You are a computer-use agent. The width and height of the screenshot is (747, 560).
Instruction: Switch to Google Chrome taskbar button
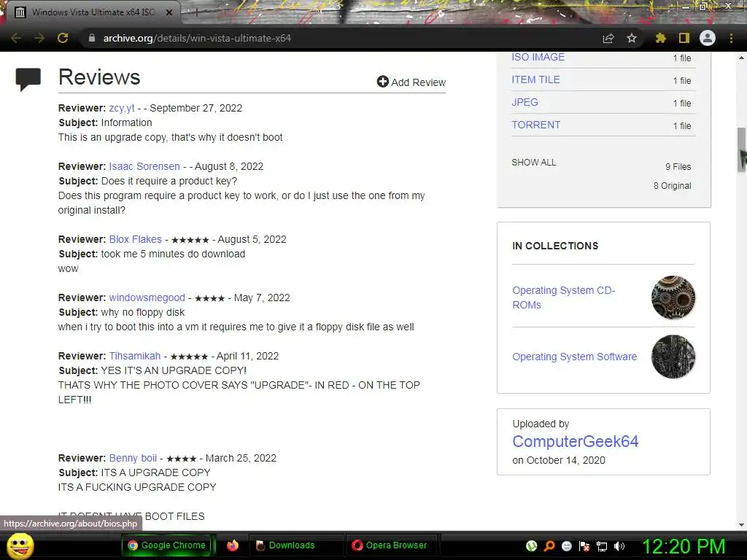166,545
